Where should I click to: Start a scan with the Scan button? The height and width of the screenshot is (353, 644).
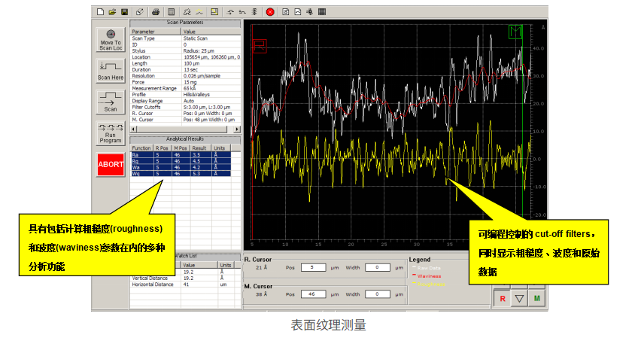(111, 102)
